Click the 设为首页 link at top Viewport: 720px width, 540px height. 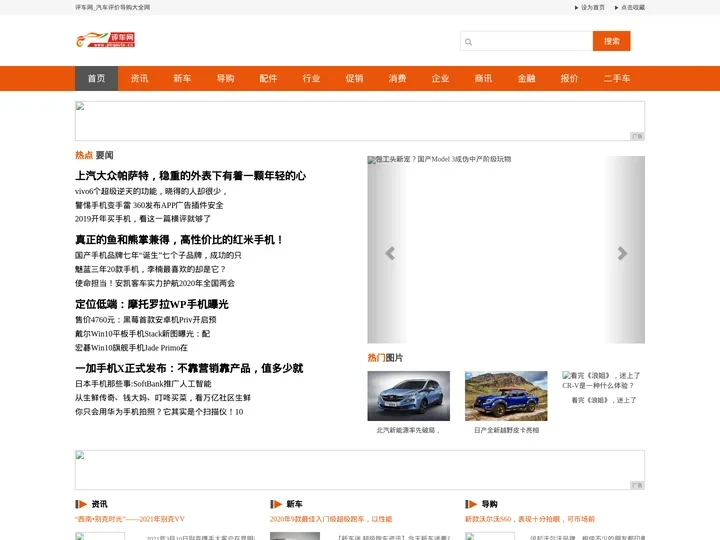click(x=590, y=7)
